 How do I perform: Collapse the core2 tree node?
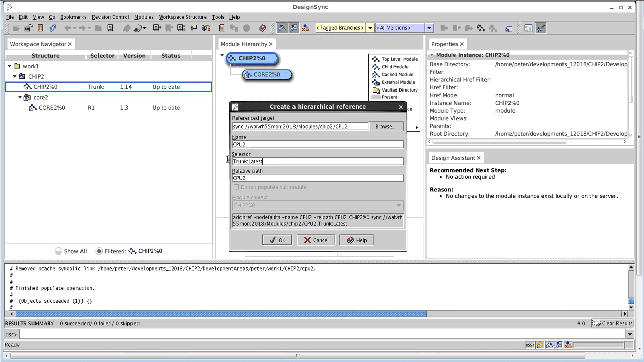[20, 97]
